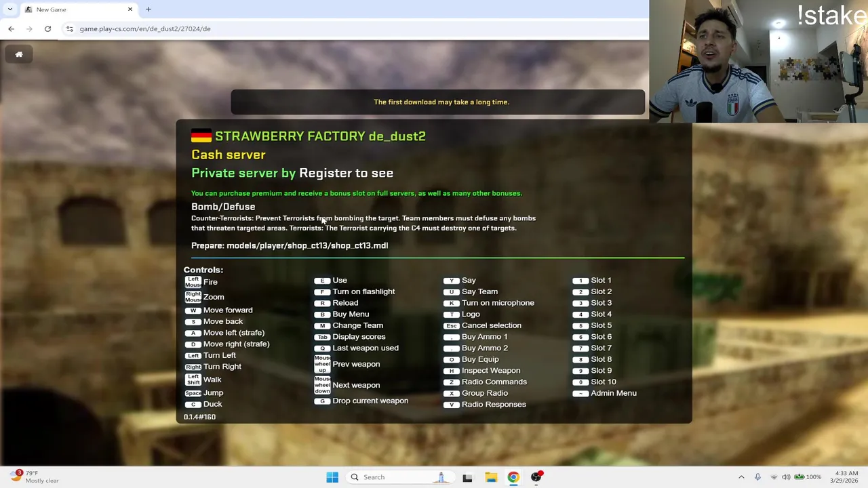The height and width of the screenshot is (488, 868).
Task: Close the New Game browser tab
Action: [130, 9]
